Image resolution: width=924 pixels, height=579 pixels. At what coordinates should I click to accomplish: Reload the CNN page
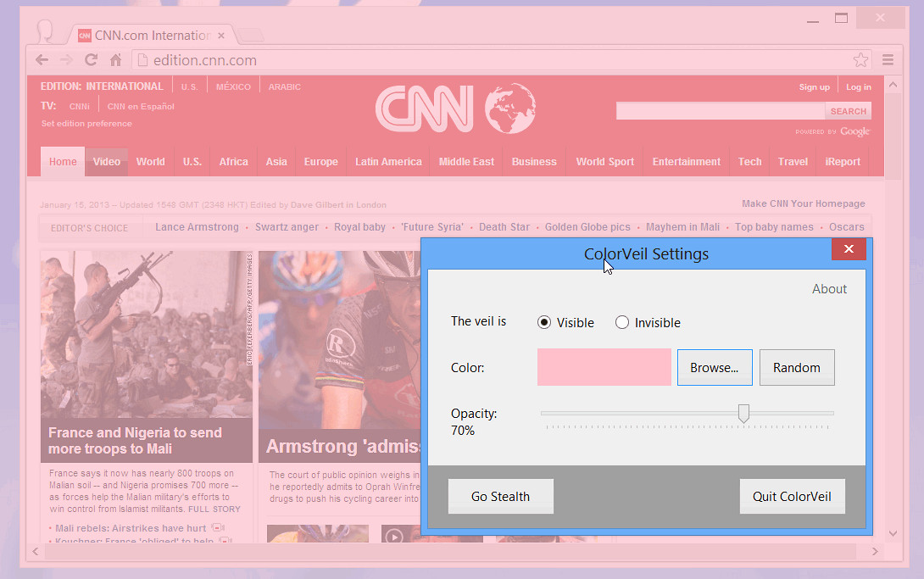[91, 60]
